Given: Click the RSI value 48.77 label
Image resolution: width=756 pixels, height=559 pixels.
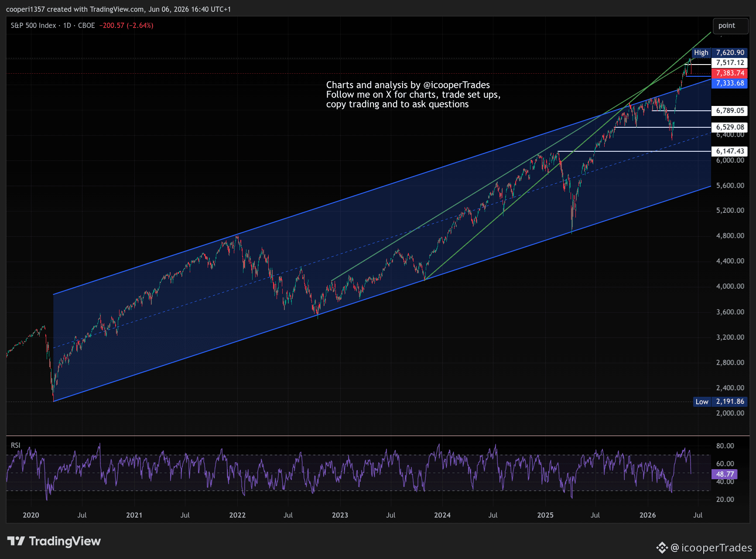Looking at the screenshot, I should coord(725,474).
